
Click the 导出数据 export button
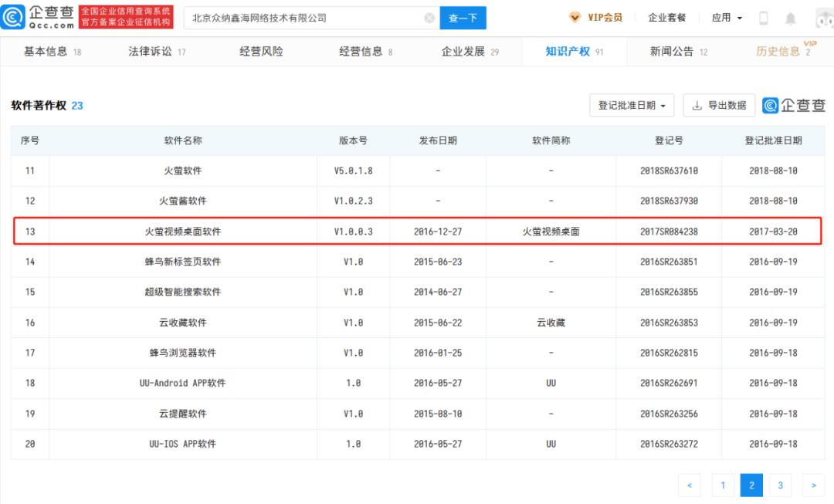(719, 106)
